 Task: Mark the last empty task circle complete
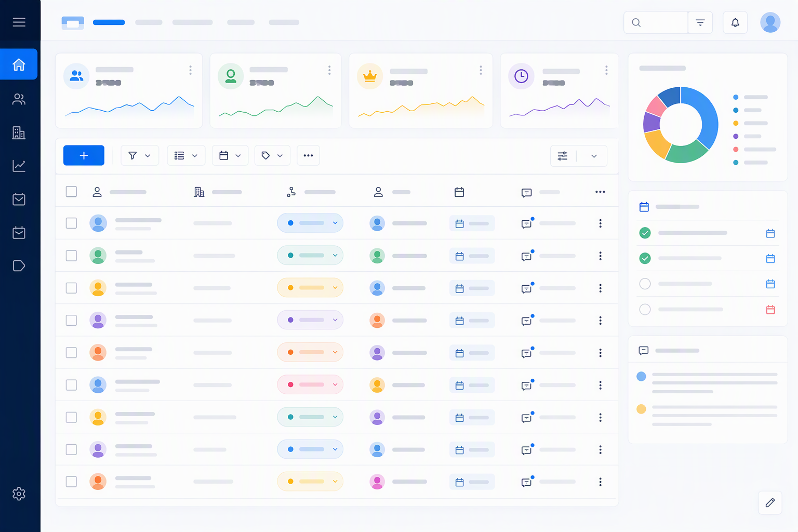click(x=645, y=310)
